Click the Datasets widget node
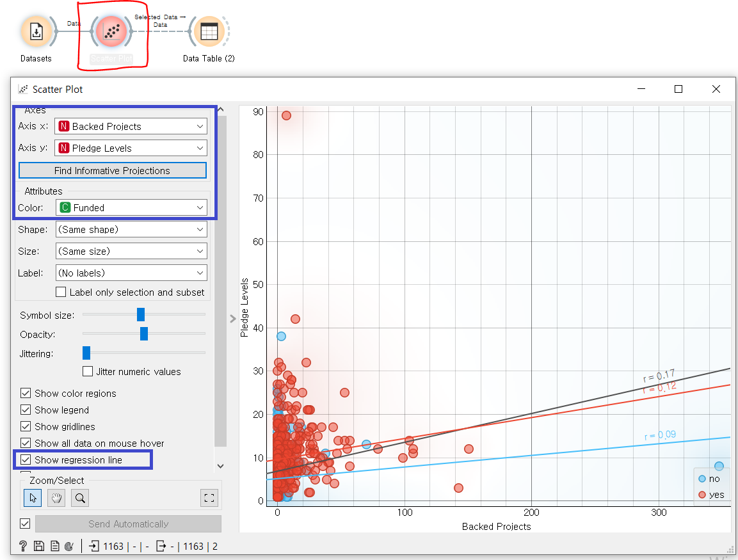738x560 pixels. [36, 31]
